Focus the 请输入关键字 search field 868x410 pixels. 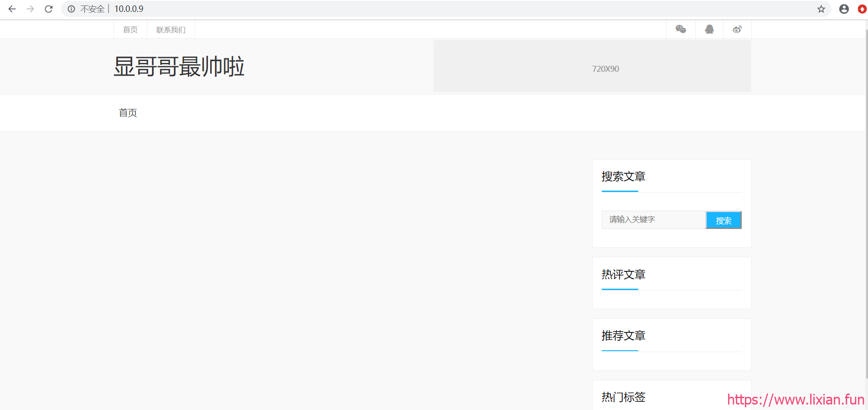click(x=653, y=220)
